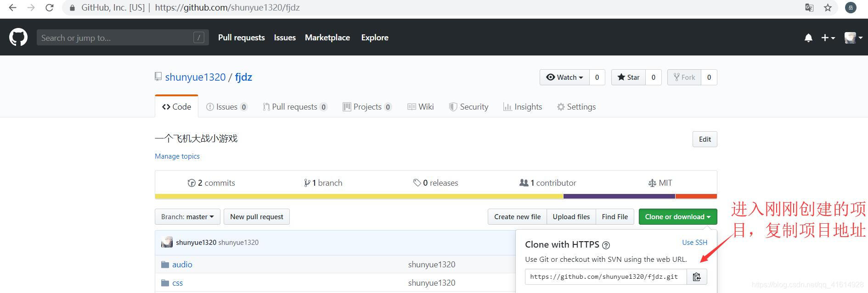This screenshot has height=293, width=868.
Task: Open the plus create-new dropdown
Action: pyautogui.click(x=828, y=38)
